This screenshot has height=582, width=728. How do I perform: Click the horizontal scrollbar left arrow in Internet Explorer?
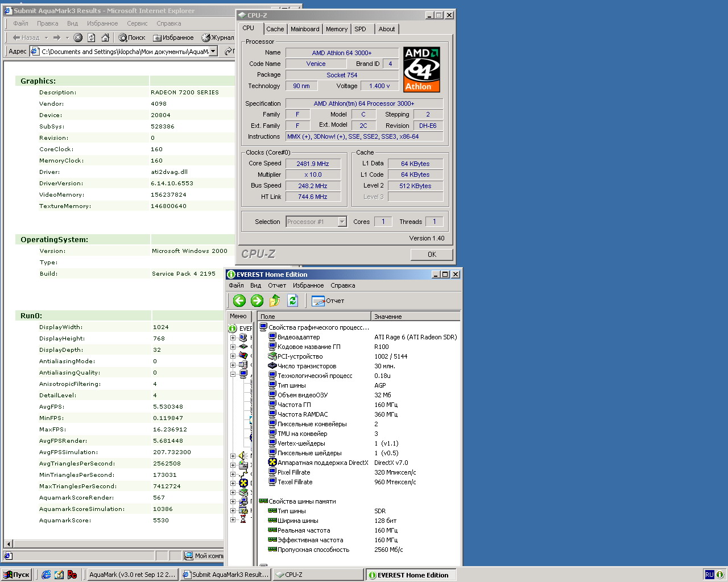point(8,544)
